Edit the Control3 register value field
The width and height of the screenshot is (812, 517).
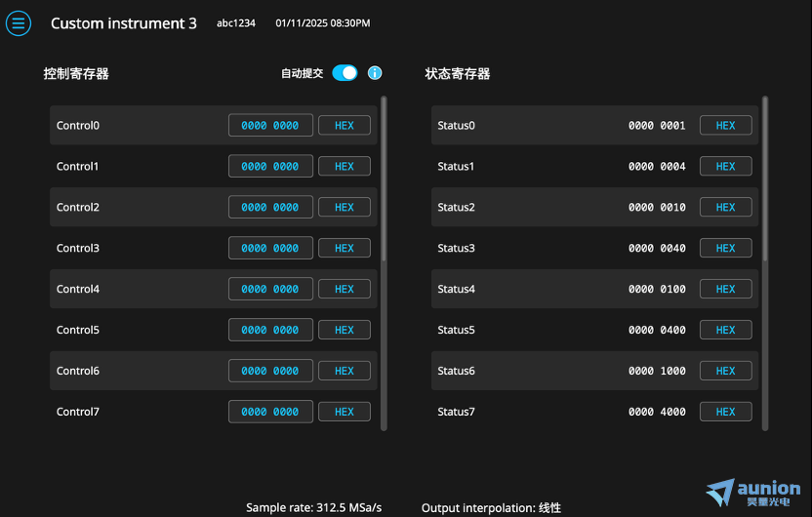[x=270, y=249]
